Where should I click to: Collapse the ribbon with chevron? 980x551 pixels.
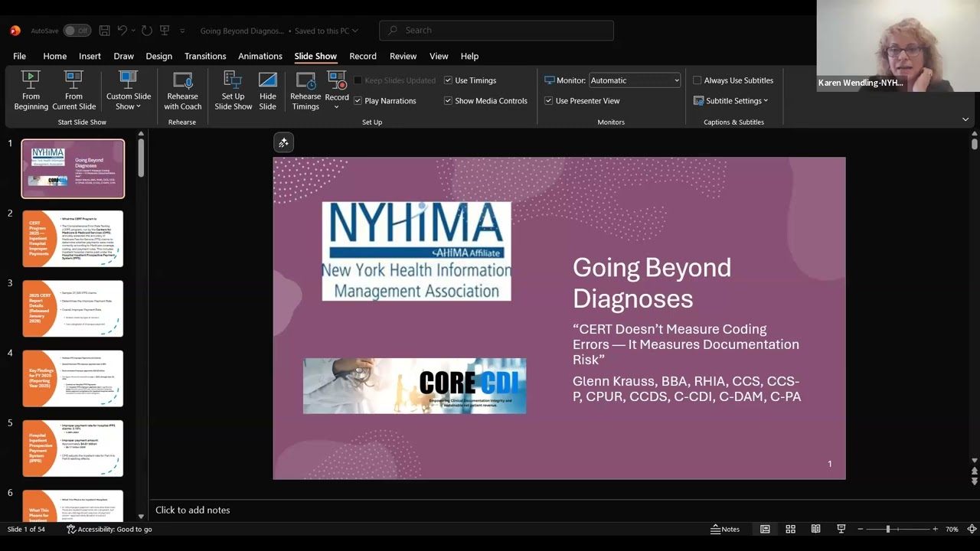pyautogui.click(x=965, y=119)
